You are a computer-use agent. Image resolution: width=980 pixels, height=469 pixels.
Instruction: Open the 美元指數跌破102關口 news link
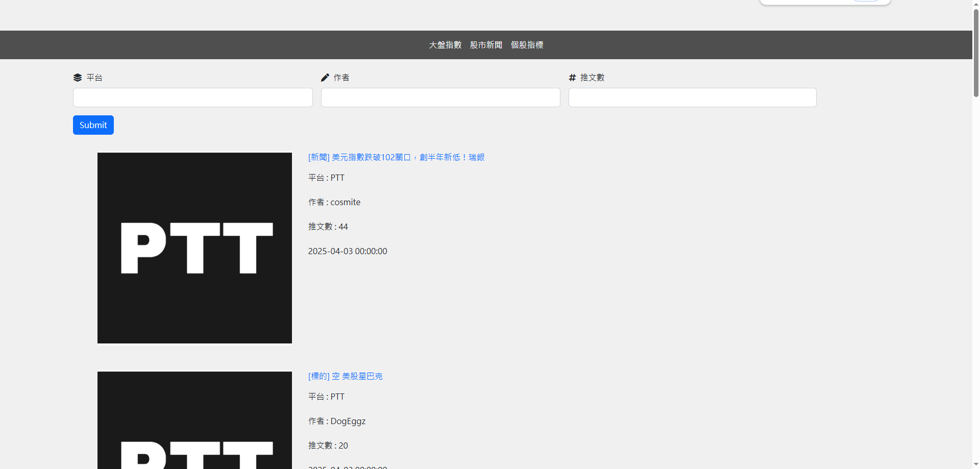point(397,157)
